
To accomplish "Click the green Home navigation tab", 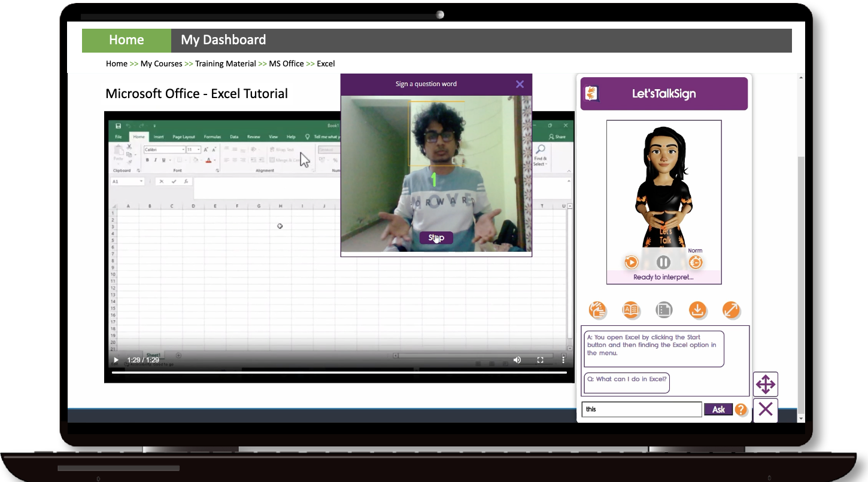I will [126, 40].
